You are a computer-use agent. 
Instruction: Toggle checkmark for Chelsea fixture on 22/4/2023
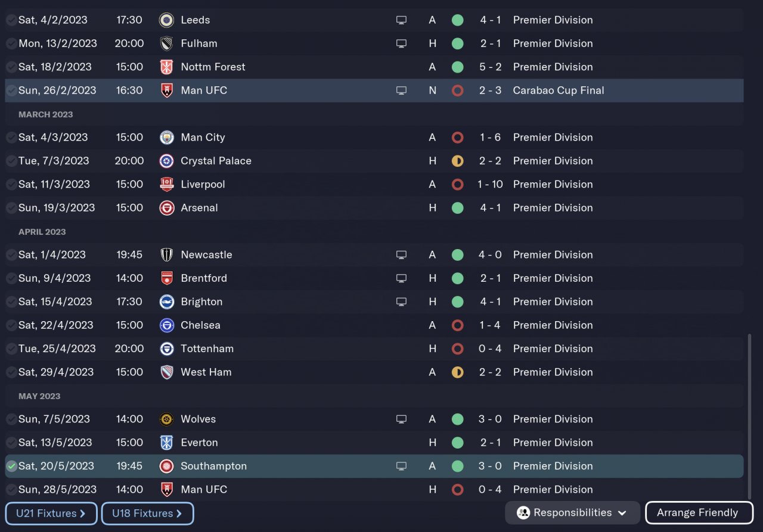pyautogui.click(x=11, y=325)
